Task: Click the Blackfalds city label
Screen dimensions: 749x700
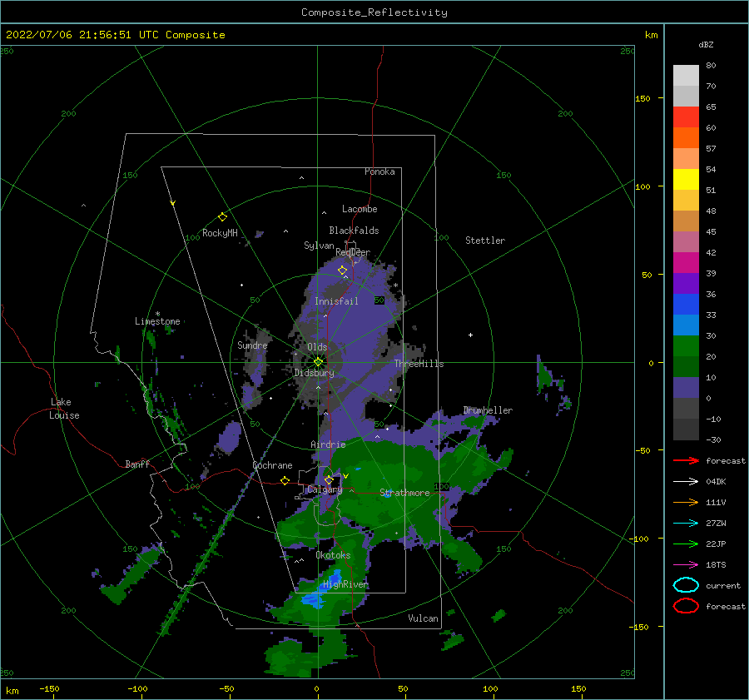Action: (354, 231)
